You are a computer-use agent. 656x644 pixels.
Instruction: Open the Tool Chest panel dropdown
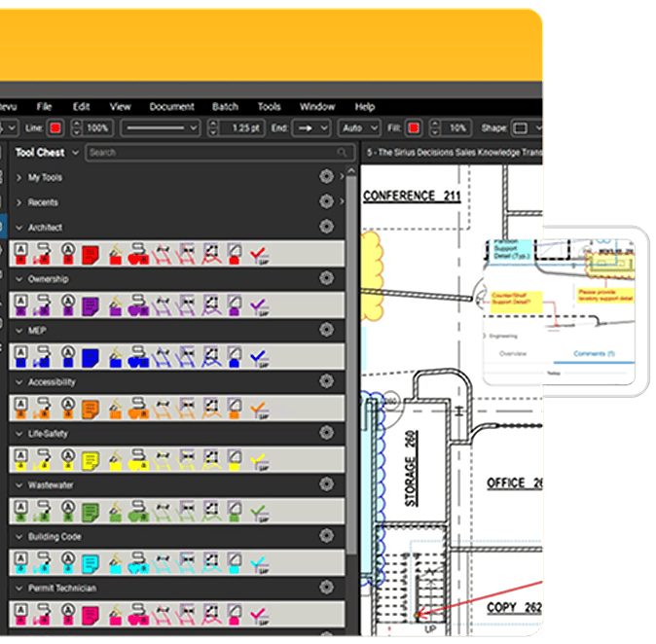pos(75,153)
